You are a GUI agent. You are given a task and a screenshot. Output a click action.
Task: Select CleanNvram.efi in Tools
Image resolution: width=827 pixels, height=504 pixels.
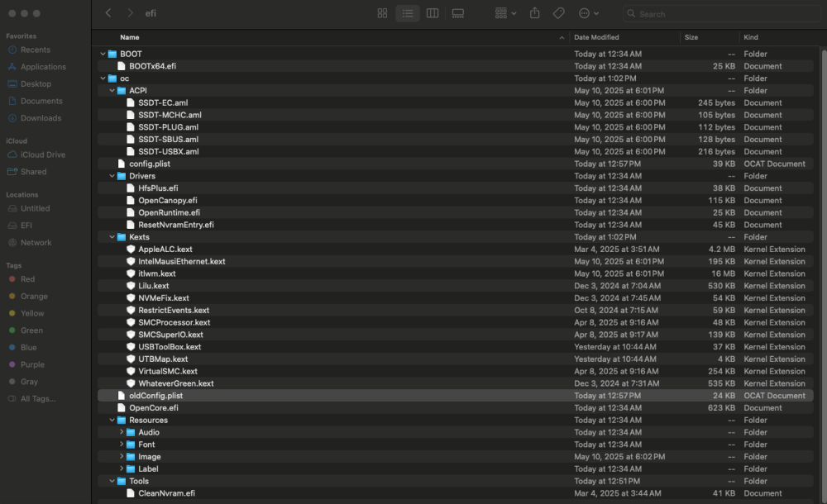pos(455,493)
